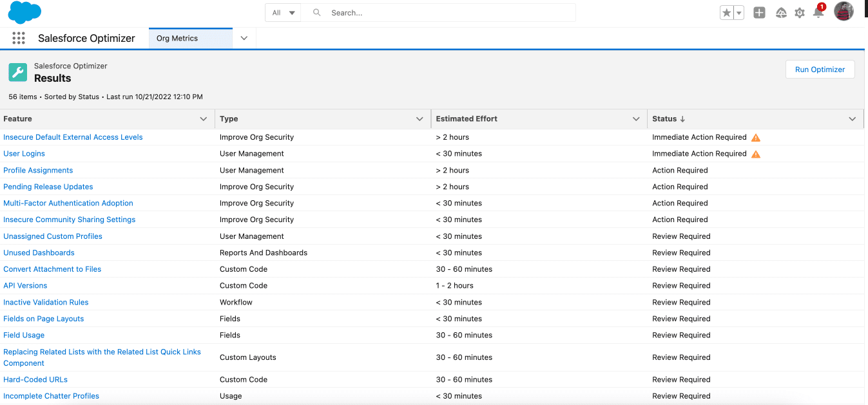Click the '56 items' list summary text
Viewport: 868px width, 405px height.
click(23, 97)
